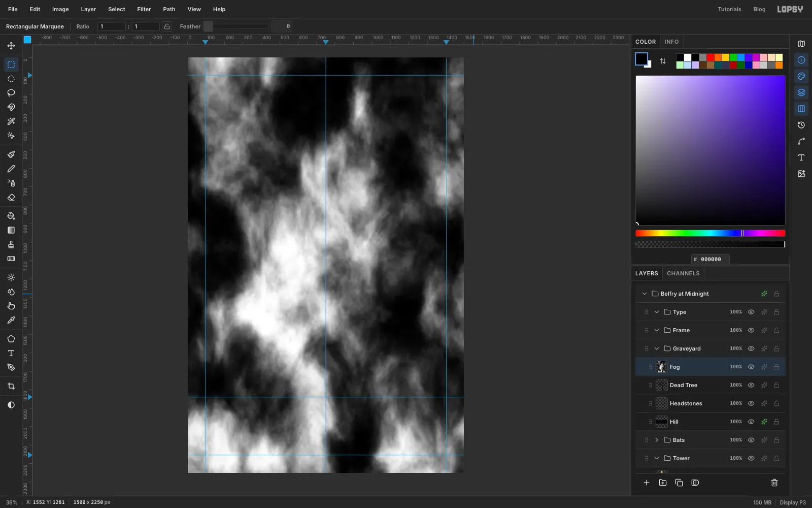The width and height of the screenshot is (812, 508).
Task: Select the Elliptical Marquee tool
Action: (x=11, y=79)
